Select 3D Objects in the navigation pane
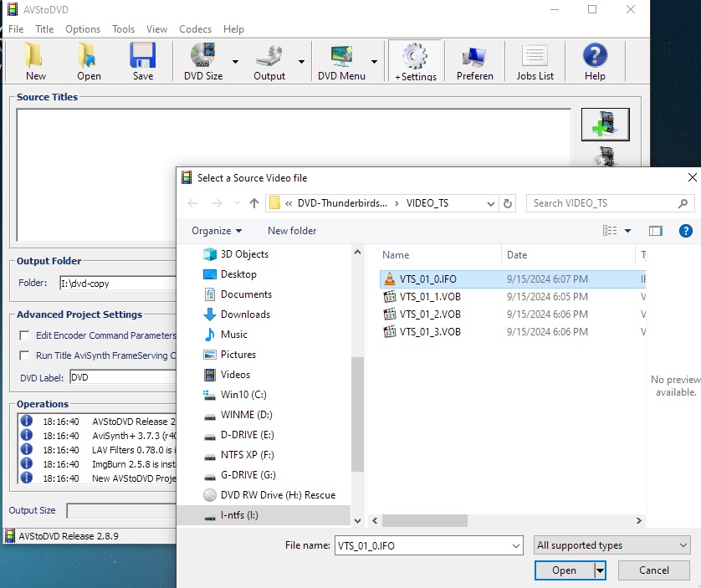The width and height of the screenshot is (701, 588). tap(244, 254)
